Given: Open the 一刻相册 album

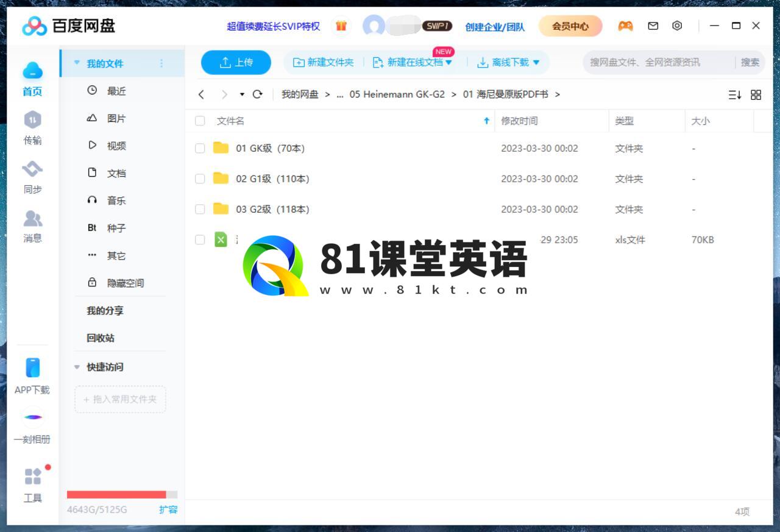Looking at the screenshot, I should (32, 425).
